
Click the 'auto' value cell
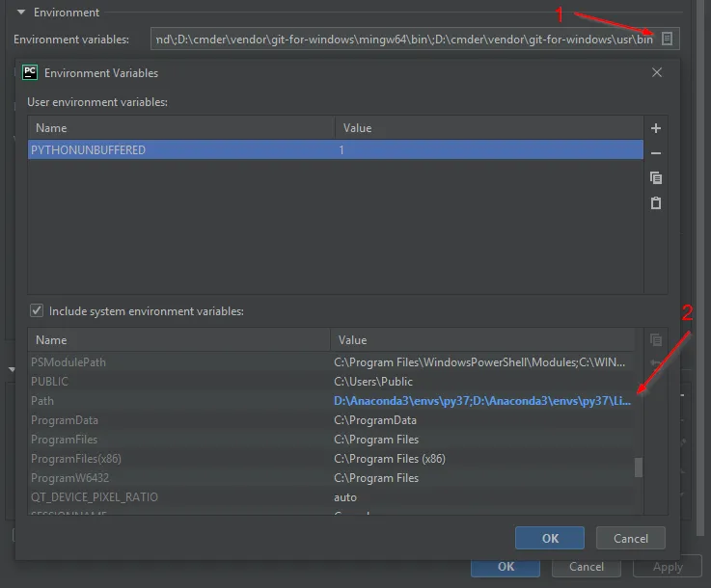(x=345, y=497)
